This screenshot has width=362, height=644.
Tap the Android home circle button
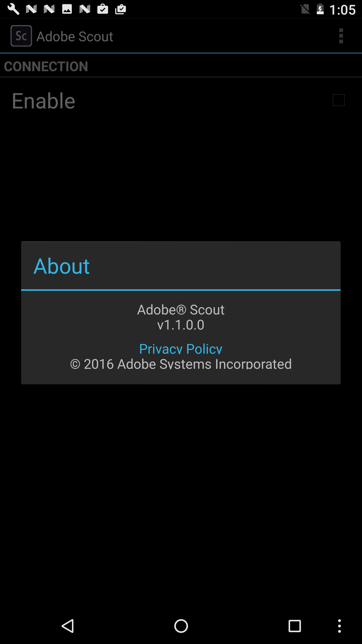click(x=181, y=626)
